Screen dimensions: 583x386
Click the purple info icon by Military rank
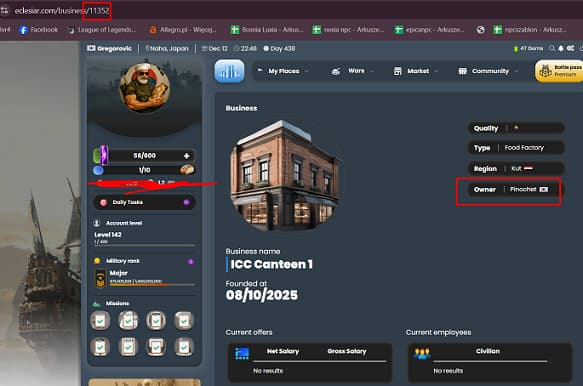190,261
